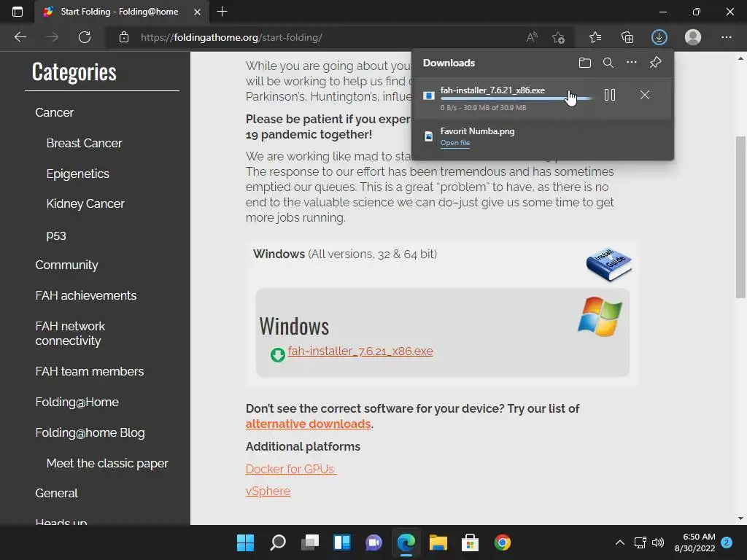Viewport: 747px width, 560px height.
Task: Open Docker for GPUs link
Action: pos(290,469)
